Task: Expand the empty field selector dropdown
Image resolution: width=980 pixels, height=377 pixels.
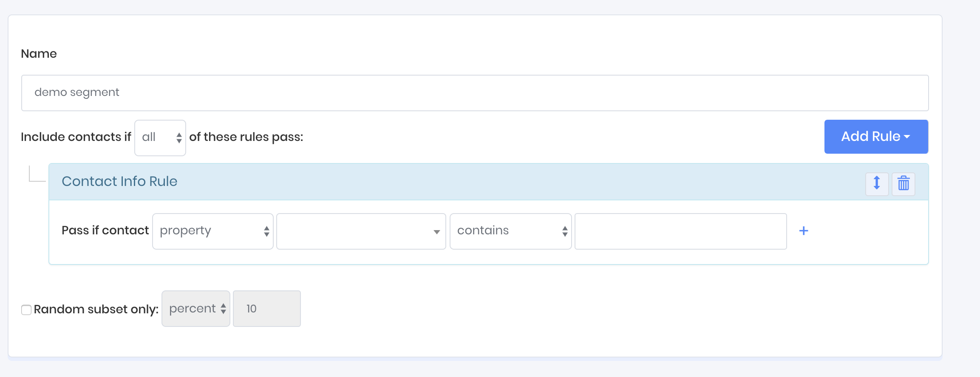Action: coord(361,231)
